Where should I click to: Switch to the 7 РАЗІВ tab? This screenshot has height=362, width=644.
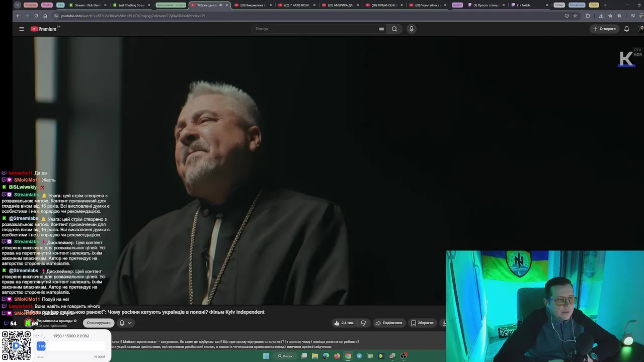[296, 5]
